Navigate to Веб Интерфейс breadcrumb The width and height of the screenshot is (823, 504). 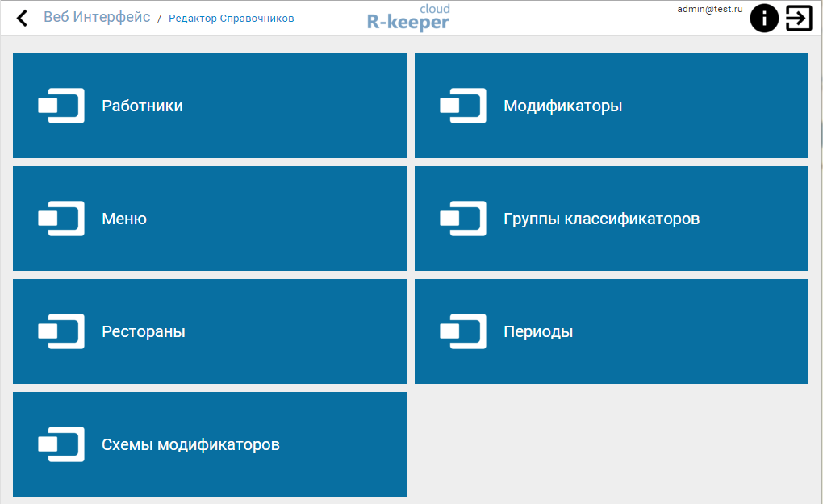coord(97,17)
